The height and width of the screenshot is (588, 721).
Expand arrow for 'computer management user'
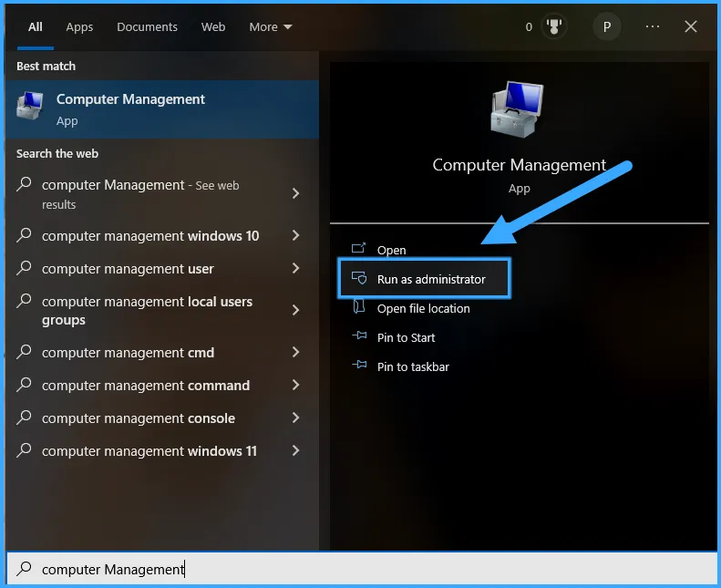click(295, 268)
